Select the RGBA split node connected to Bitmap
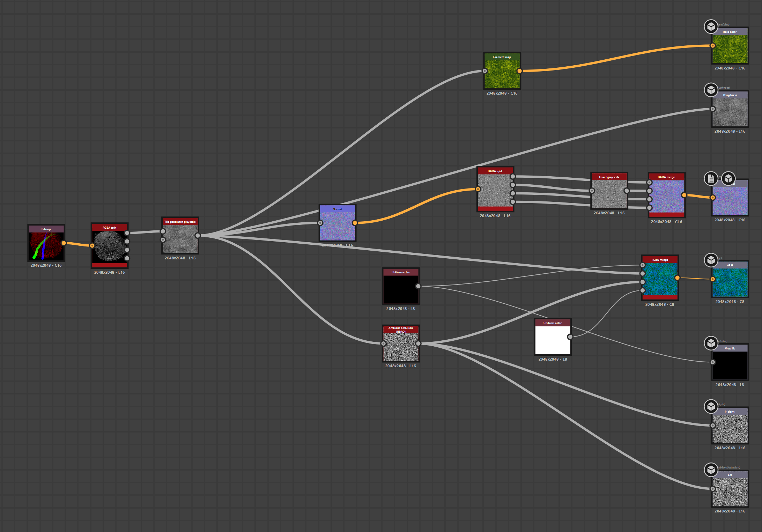The width and height of the screenshot is (762, 532). click(x=110, y=246)
